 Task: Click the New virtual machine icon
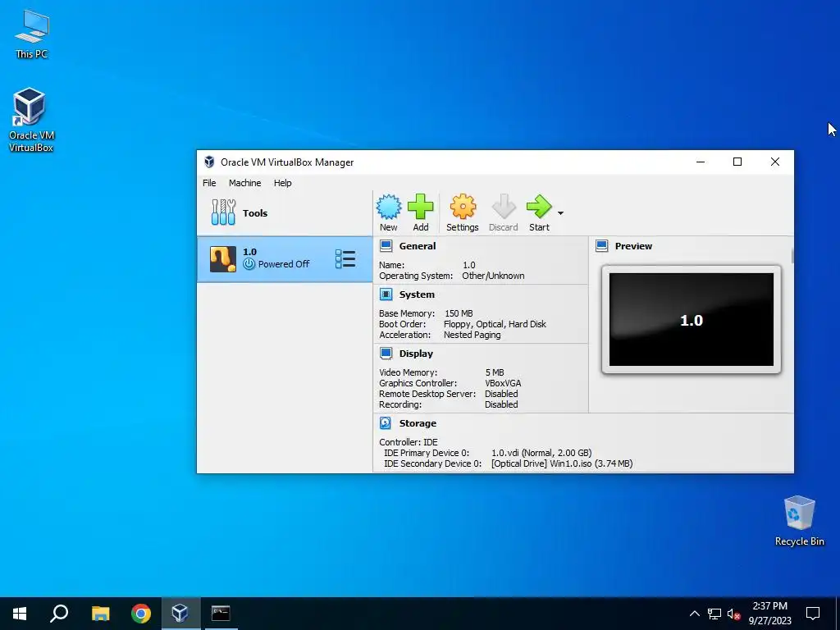click(388, 207)
